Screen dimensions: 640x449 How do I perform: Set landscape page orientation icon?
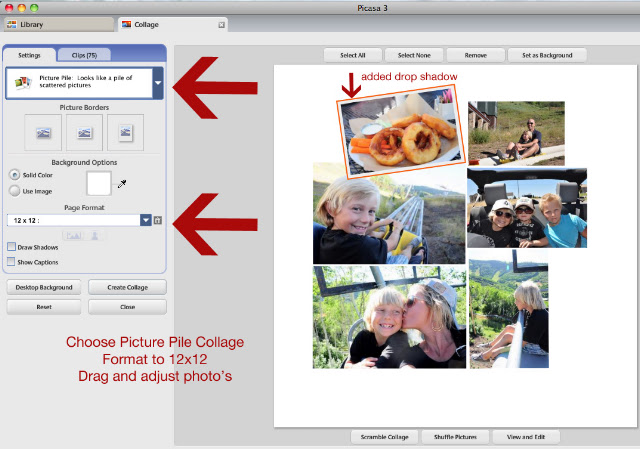[x=73, y=236]
